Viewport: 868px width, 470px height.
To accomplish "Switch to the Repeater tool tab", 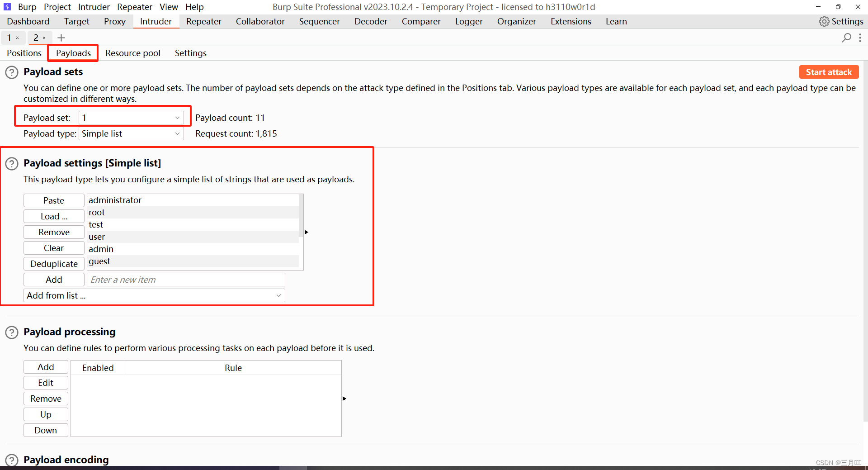I will (204, 21).
